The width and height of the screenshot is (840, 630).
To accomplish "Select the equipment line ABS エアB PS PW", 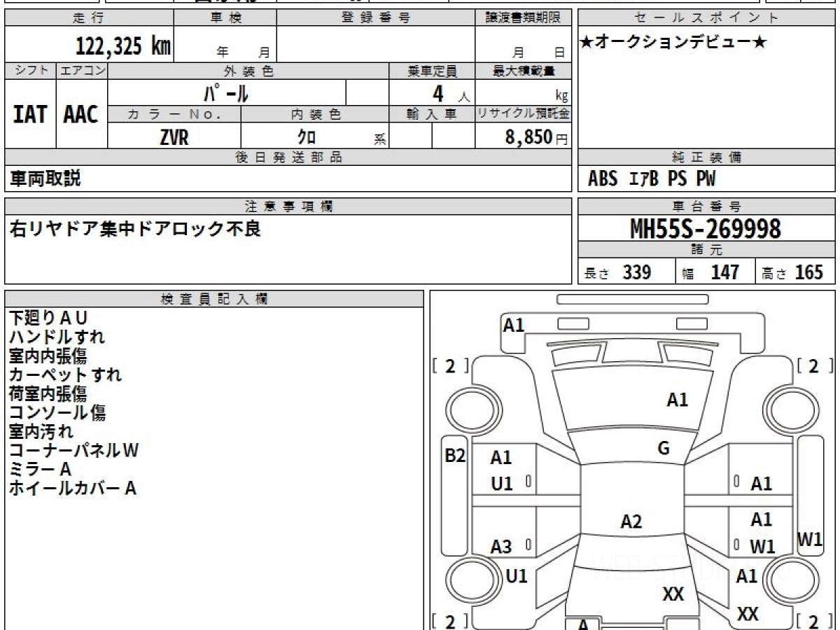I will pyautogui.click(x=652, y=179).
